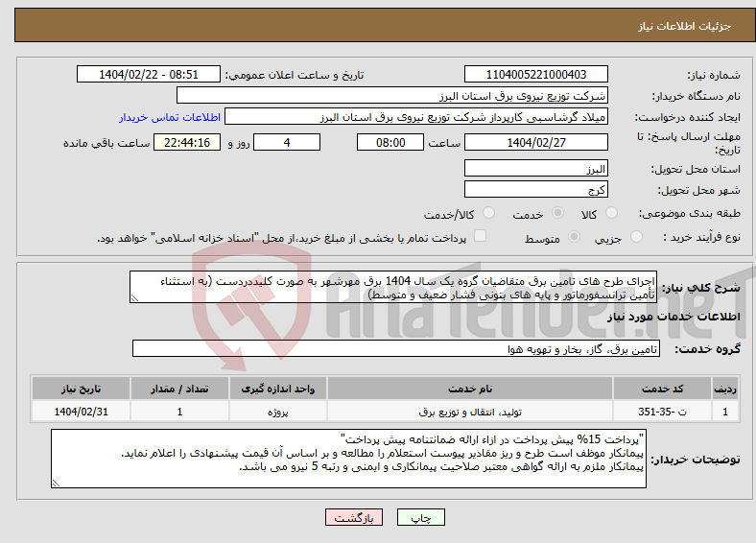Click the description textarea resize handle
Image resolution: width=756 pixels, height=543 pixels.
tap(134, 298)
